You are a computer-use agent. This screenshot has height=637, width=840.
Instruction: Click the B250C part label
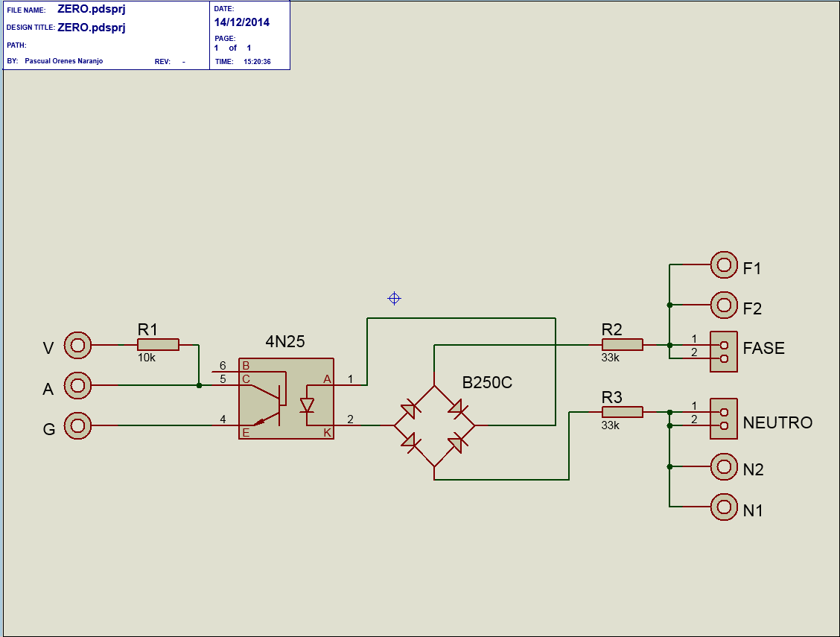tap(487, 382)
